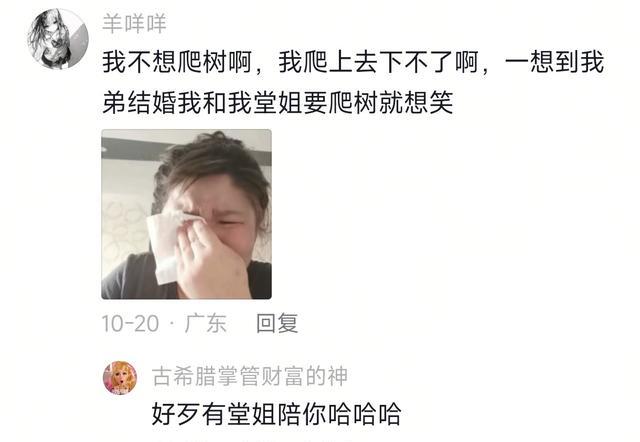Open the doll avatar of 古希腊掌管财富的神
640x442 pixels.
[120, 378]
